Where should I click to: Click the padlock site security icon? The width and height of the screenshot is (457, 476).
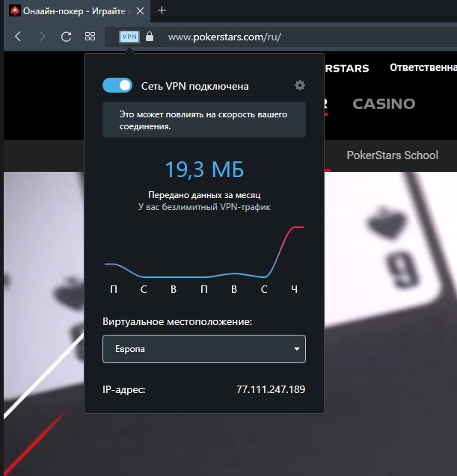tap(149, 37)
